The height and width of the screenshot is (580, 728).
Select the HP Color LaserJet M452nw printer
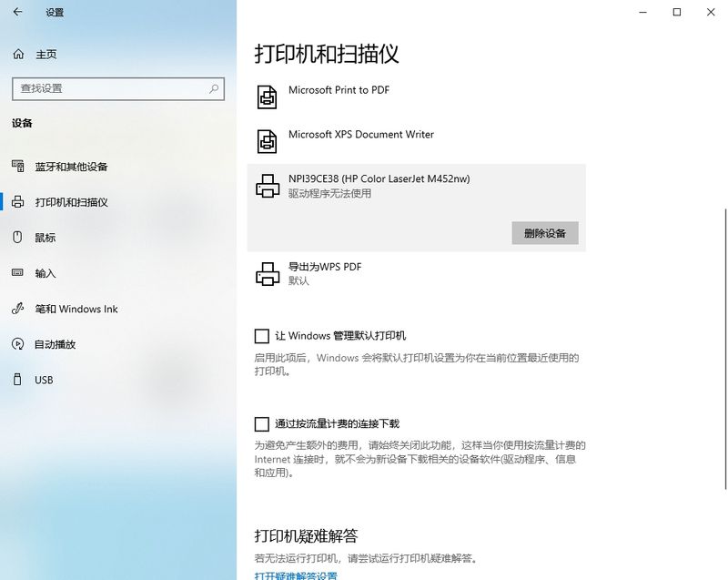coord(379,179)
